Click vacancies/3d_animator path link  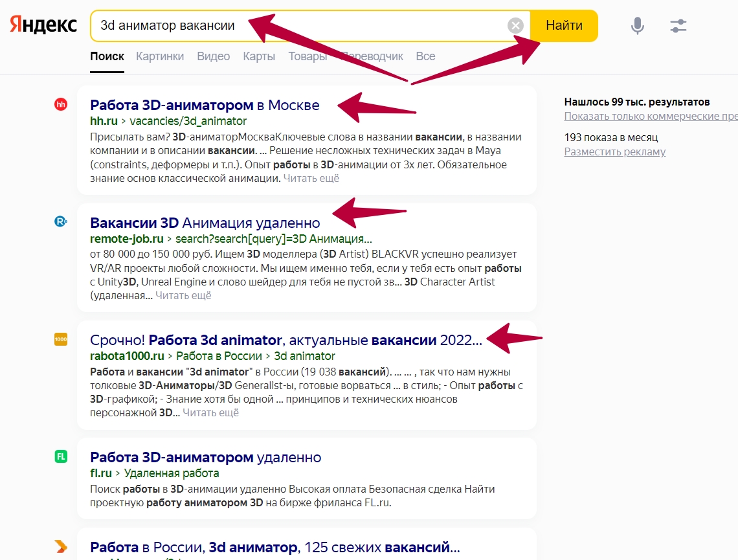pyautogui.click(x=188, y=121)
